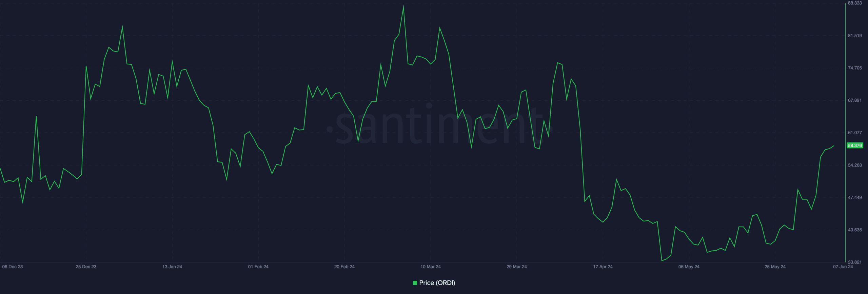
Task: Click the 88.333 y-axis value
Action: [x=855, y=3]
